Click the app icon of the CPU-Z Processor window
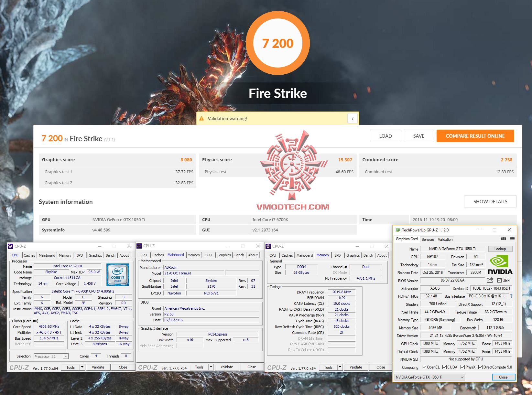 point(10,246)
